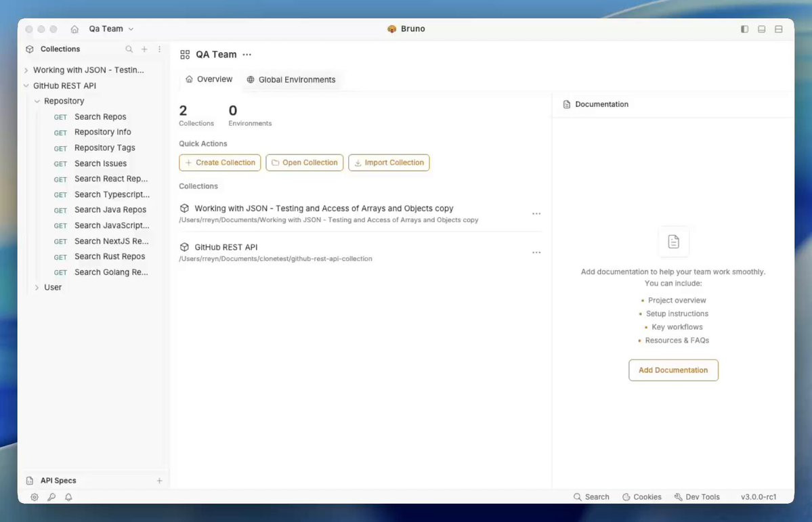Open the Search NextJS Re... request
This screenshot has width=812, height=522.
(111, 241)
